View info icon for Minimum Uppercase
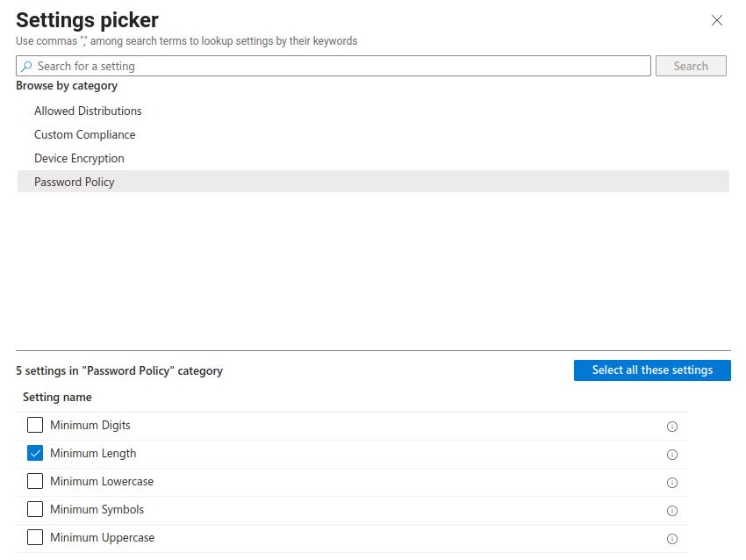746x560 pixels. pos(672,539)
